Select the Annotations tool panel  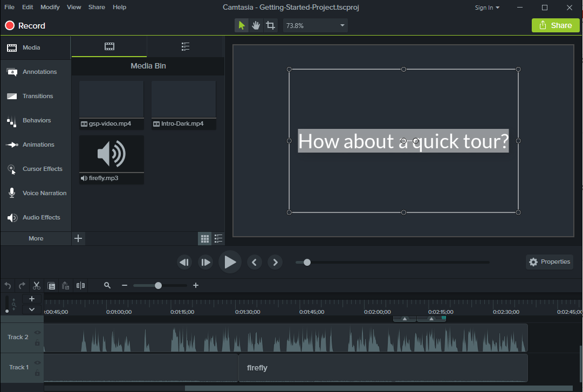pos(39,72)
